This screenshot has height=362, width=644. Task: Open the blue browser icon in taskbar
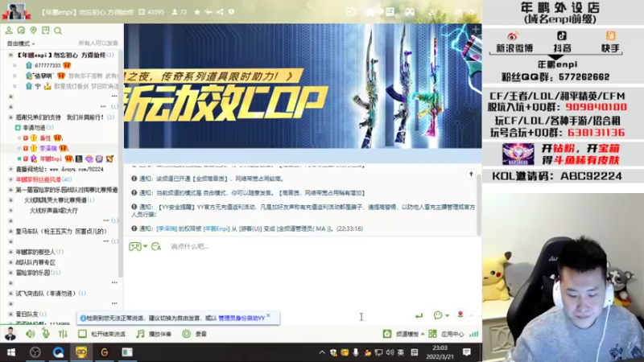point(58,352)
